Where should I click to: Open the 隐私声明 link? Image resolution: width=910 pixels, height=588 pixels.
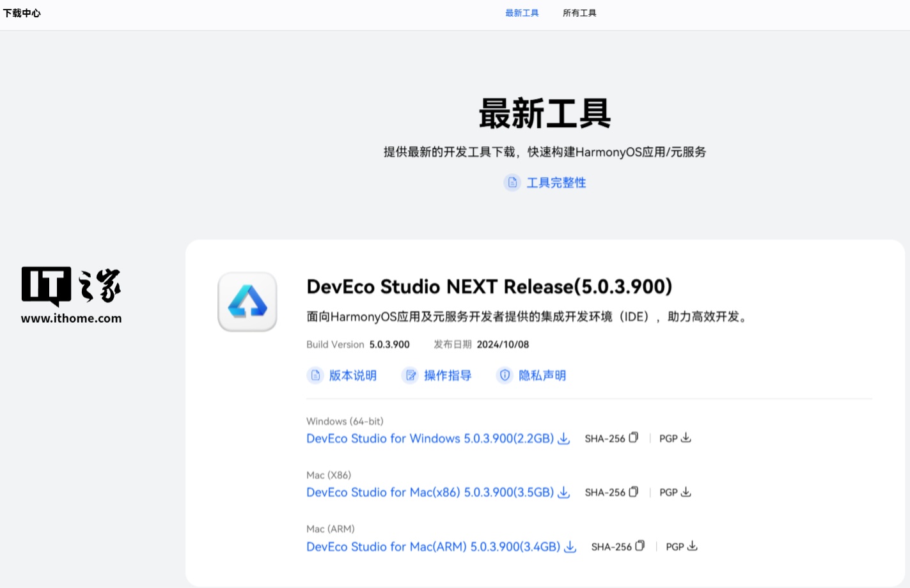click(x=542, y=375)
